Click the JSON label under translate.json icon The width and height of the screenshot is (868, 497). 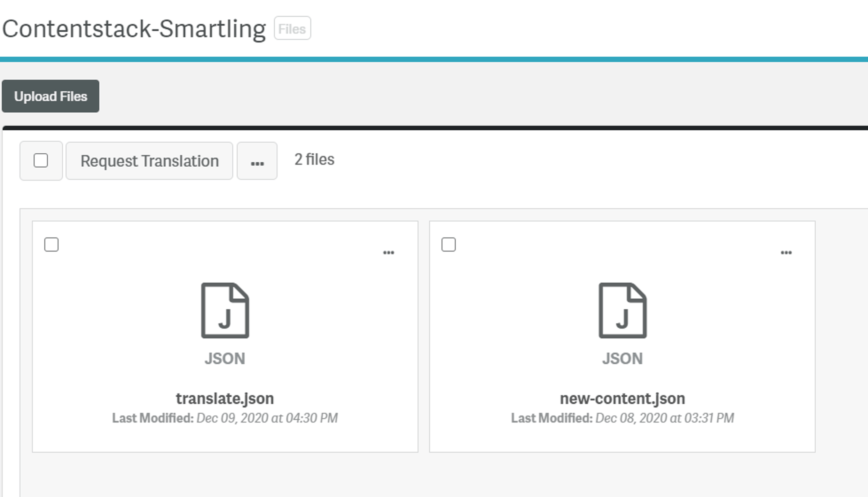225,359
